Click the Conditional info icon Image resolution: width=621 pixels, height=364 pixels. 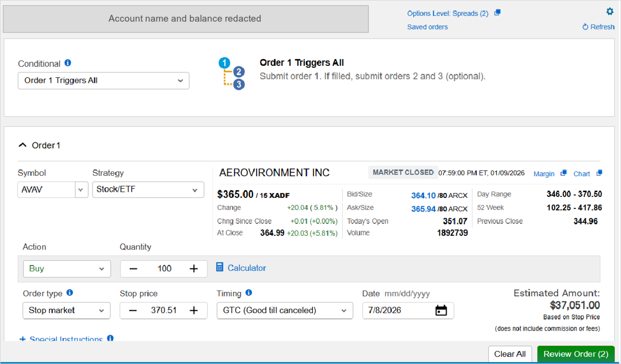(68, 63)
